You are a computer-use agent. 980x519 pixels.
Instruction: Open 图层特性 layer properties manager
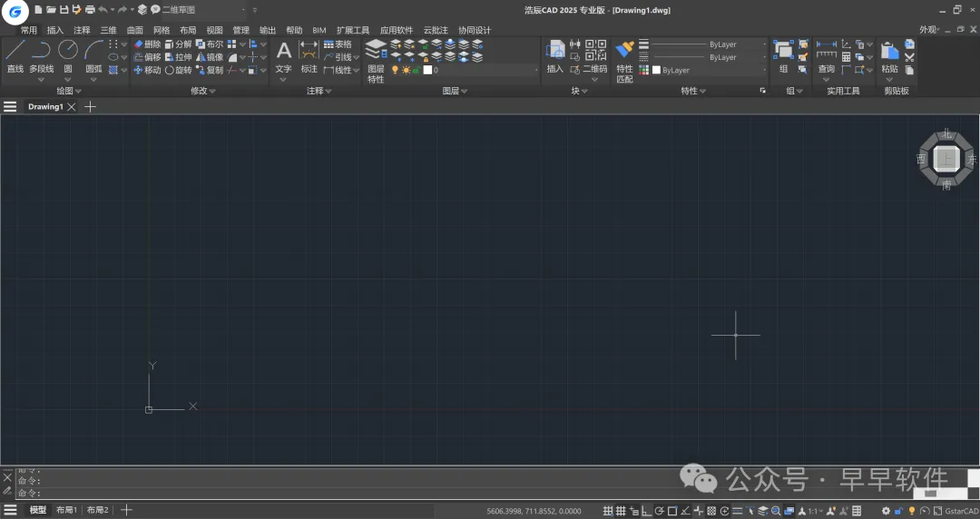[376, 61]
